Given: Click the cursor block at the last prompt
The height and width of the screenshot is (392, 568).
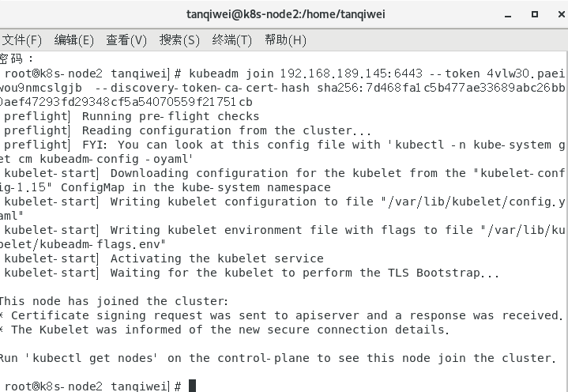Looking at the screenshot, I should click(x=192, y=386).
